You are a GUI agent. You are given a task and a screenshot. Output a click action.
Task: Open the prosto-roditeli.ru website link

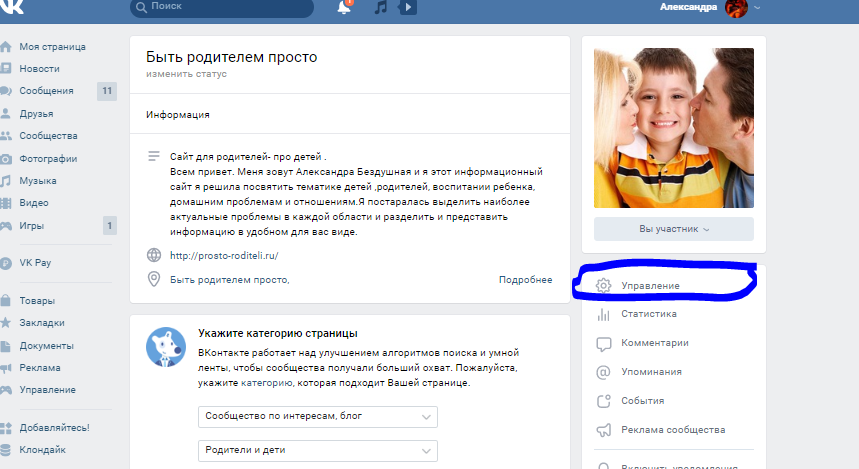click(224, 256)
